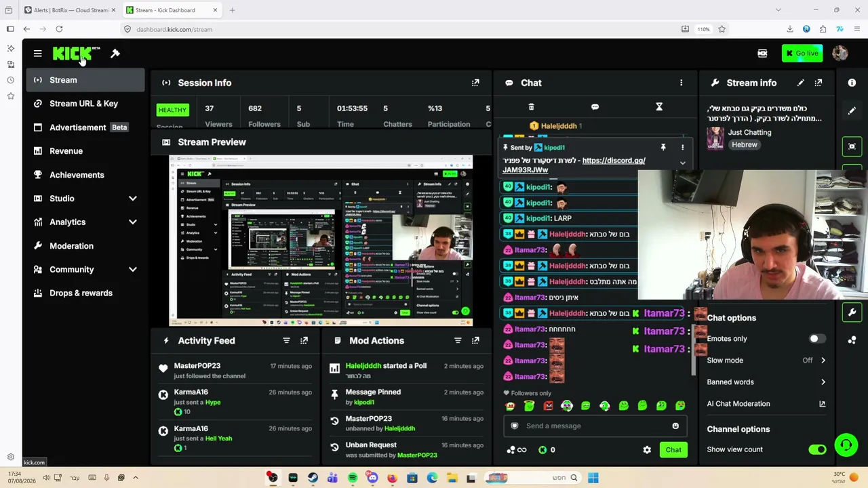Toggle Show view count switch
Image resolution: width=868 pixels, height=488 pixels.
817,449
